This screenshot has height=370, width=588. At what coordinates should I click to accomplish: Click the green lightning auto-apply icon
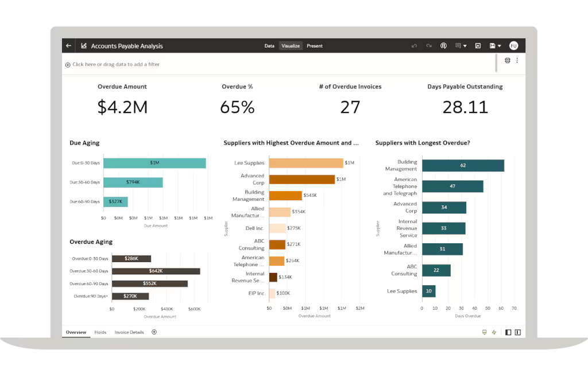tap(494, 332)
